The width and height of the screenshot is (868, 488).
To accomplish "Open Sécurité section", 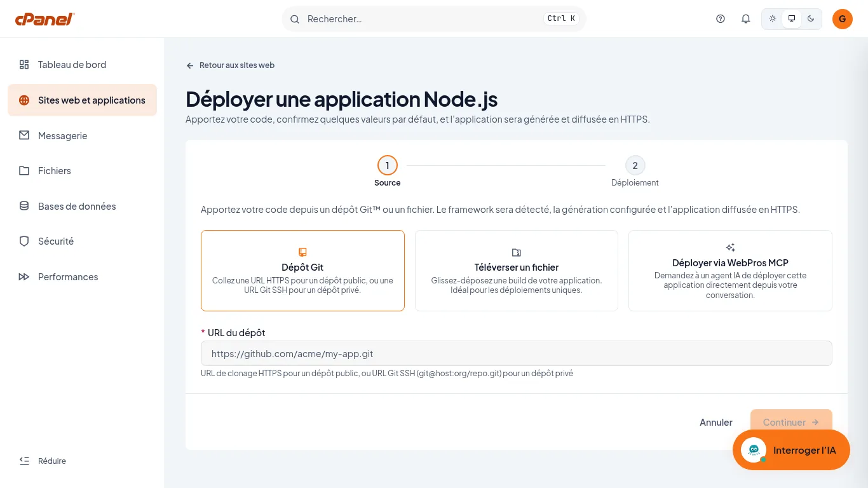I will point(82,241).
